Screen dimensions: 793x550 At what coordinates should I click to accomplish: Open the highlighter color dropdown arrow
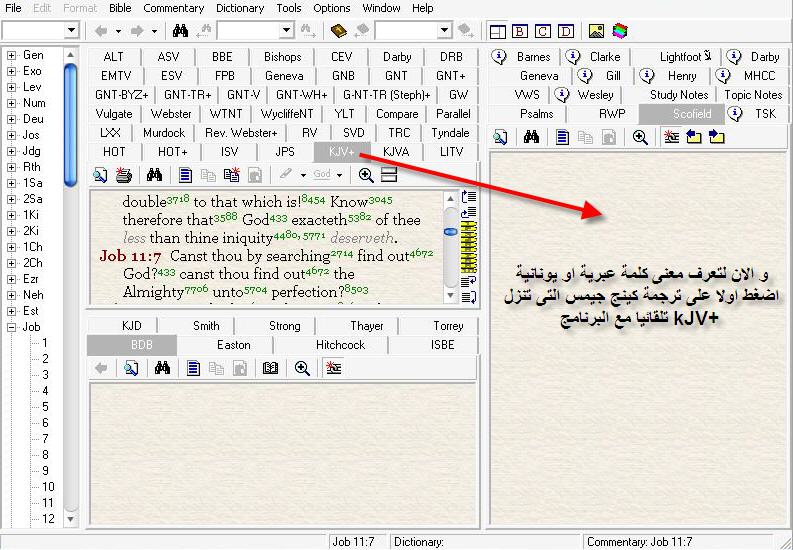(303, 175)
